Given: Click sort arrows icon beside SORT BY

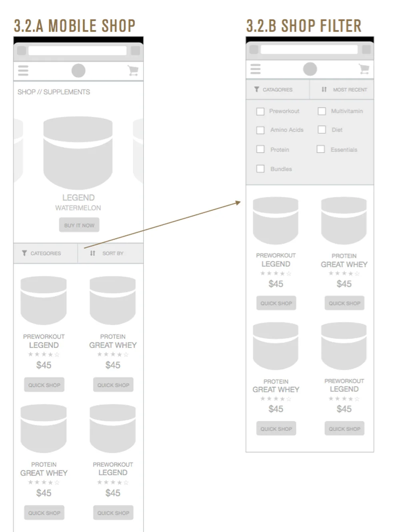Looking at the screenshot, I should tap(93, 253).
